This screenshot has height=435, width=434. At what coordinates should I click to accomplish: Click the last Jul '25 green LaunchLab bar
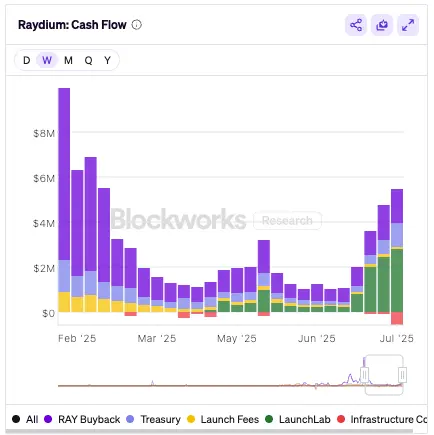[x=397, y=280]
